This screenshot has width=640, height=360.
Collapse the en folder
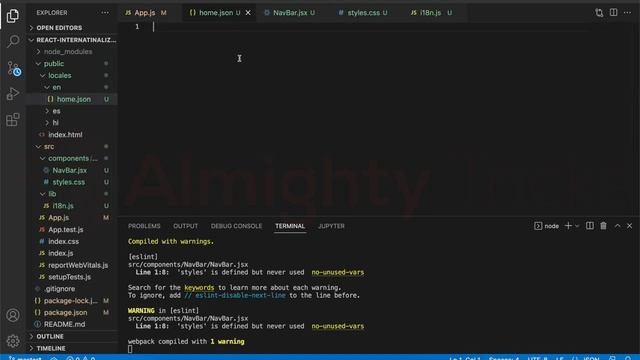click(72, 87)
